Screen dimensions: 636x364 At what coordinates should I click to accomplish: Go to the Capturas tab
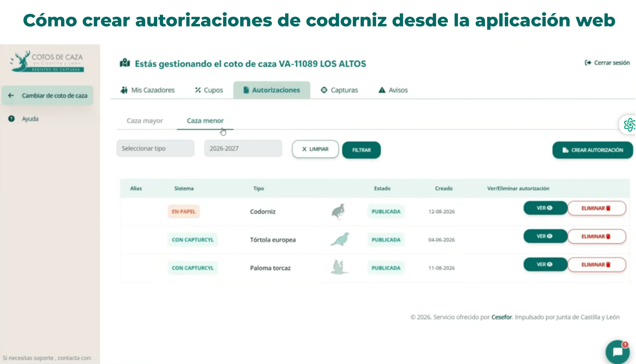tap(339, 90)
